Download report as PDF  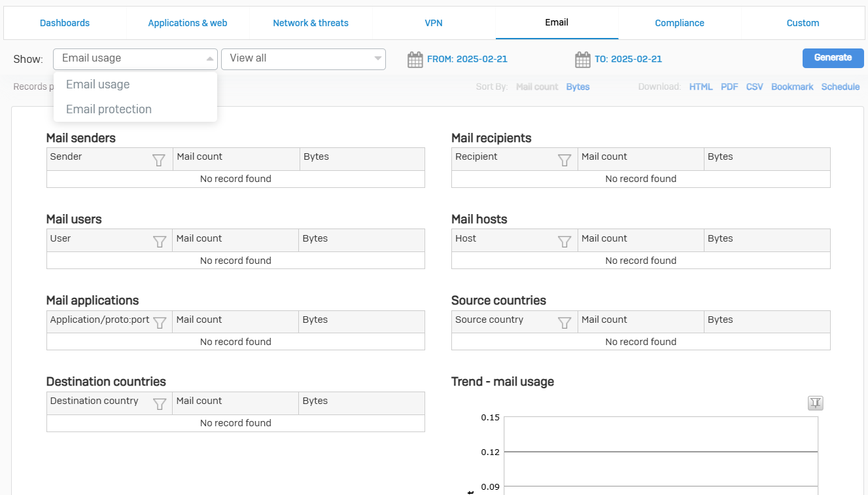(x=729, y=86)
